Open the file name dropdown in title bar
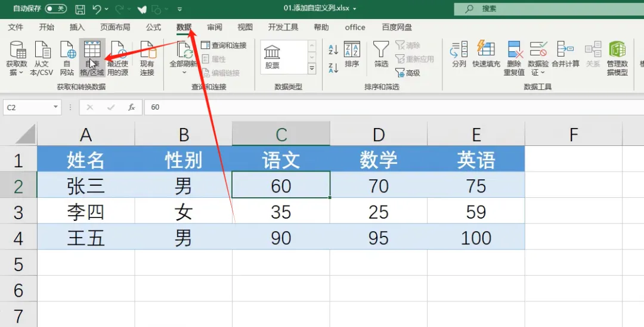 coord(354,8)
